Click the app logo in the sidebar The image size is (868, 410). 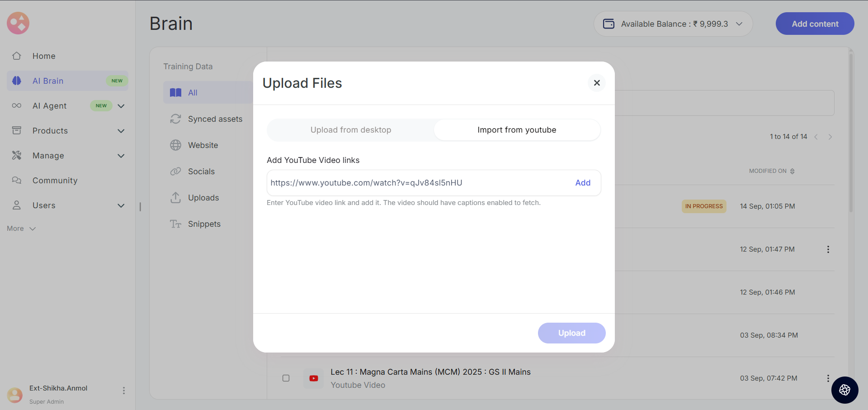[x=18, y=23]
